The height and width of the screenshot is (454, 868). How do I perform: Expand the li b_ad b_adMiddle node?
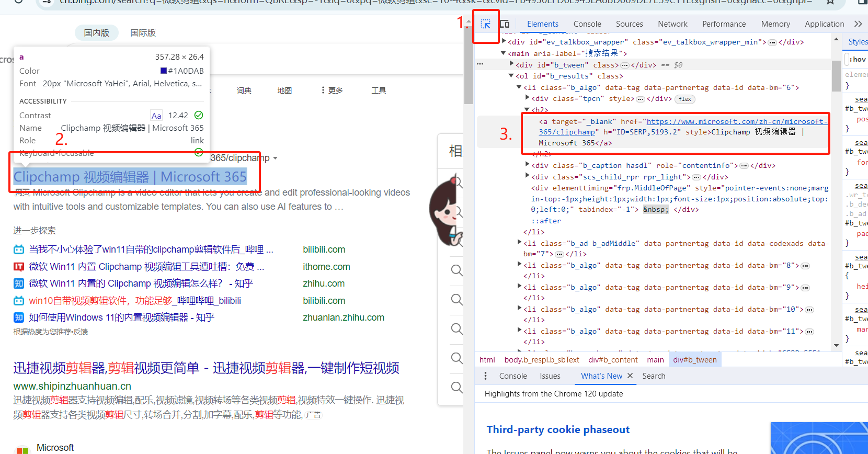pyautogui.click(x=519, y=242)
